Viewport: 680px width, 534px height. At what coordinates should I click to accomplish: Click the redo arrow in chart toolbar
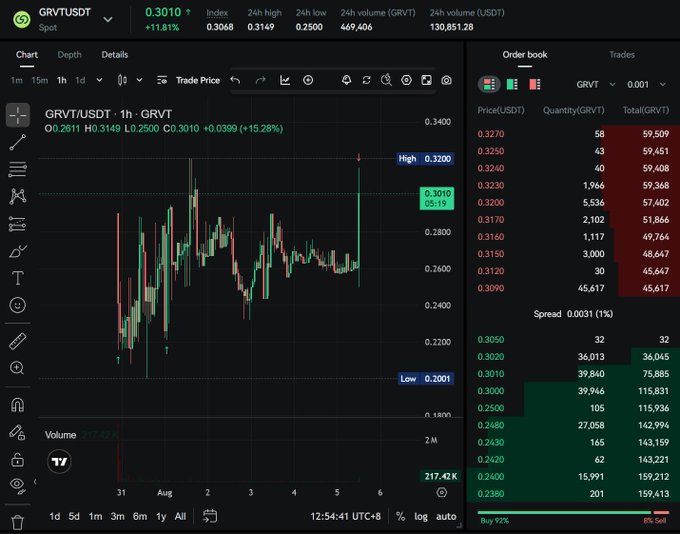[x=261, y=80]
